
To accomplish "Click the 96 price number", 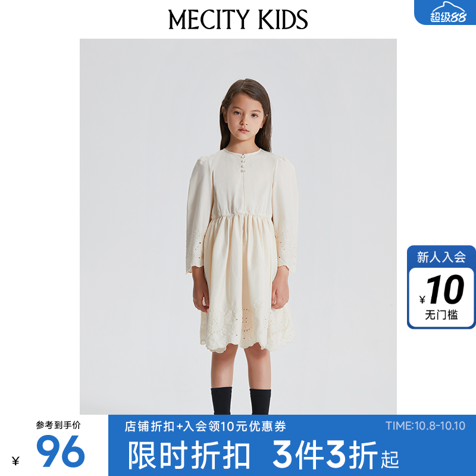I will [61, 451].
